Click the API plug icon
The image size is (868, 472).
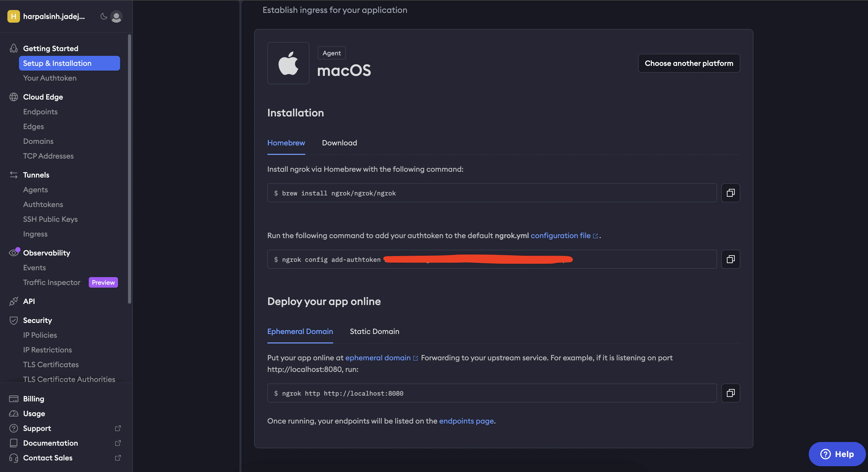13,301
